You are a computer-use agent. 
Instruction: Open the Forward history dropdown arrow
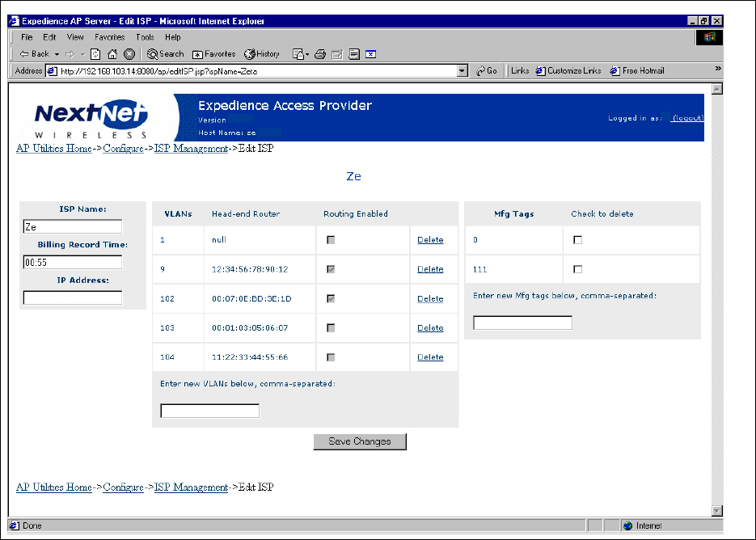pos(83,54)
